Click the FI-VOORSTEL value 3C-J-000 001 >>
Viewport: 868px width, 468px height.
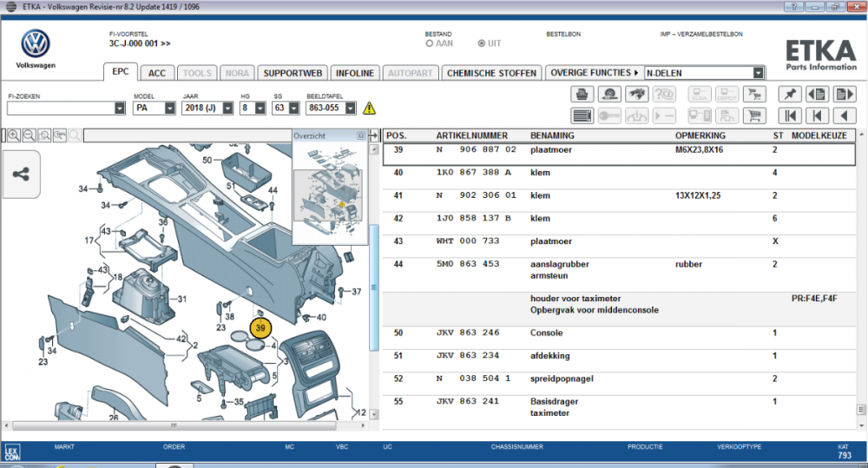140,43
